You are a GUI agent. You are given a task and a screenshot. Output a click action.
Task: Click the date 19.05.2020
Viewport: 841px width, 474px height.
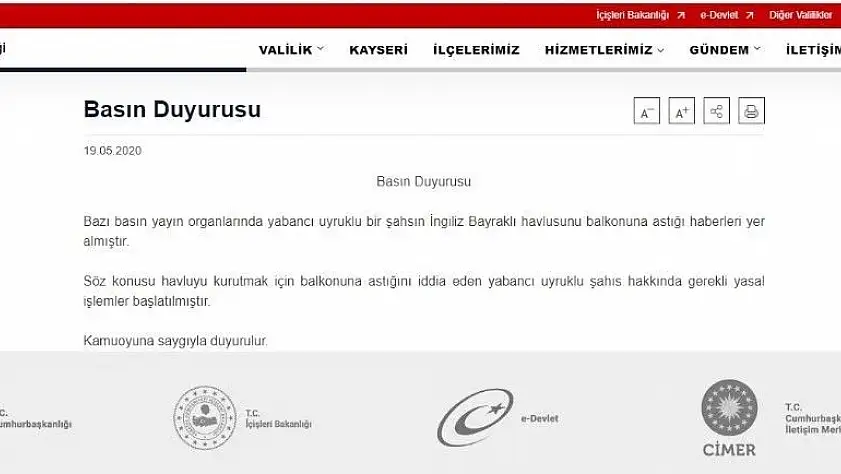(x=113, y=151)
